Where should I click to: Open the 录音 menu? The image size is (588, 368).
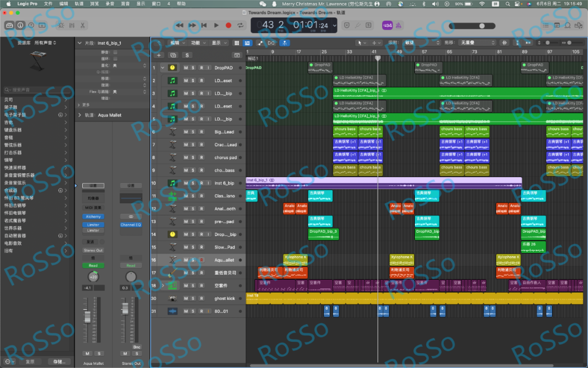(110, 4)
